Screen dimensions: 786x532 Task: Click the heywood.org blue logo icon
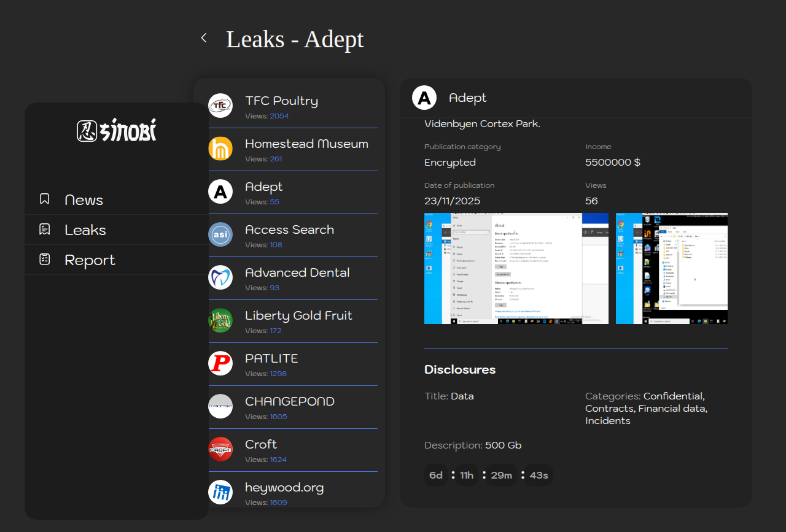click(x=220, y=492)
